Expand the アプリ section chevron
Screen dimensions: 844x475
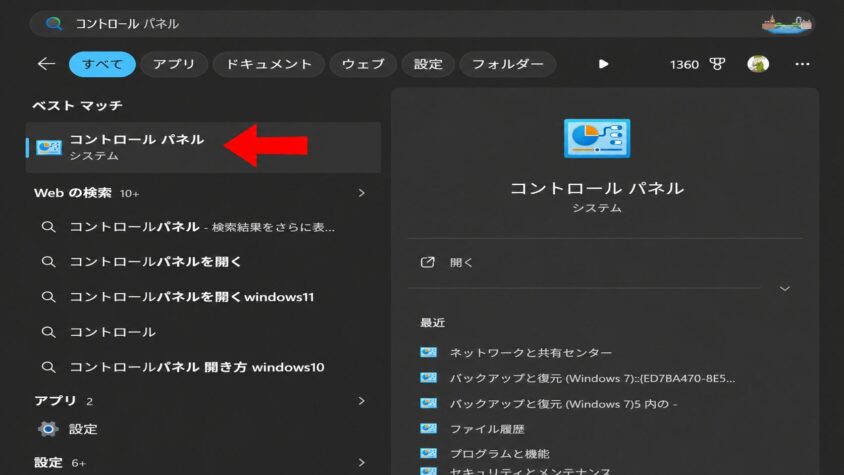(362, 401)
